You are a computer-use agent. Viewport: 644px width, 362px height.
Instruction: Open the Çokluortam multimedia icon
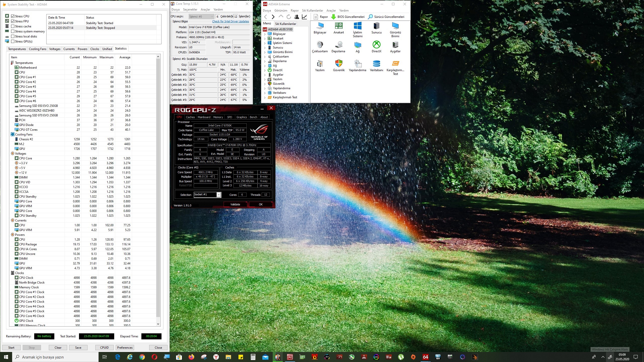coord(320,47)
